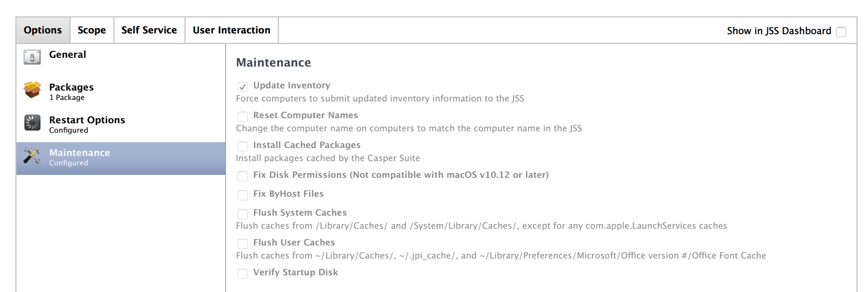Click 'Change the computer name on computers' description
This screenshot has height=292, width=868.
pos(409,128)
